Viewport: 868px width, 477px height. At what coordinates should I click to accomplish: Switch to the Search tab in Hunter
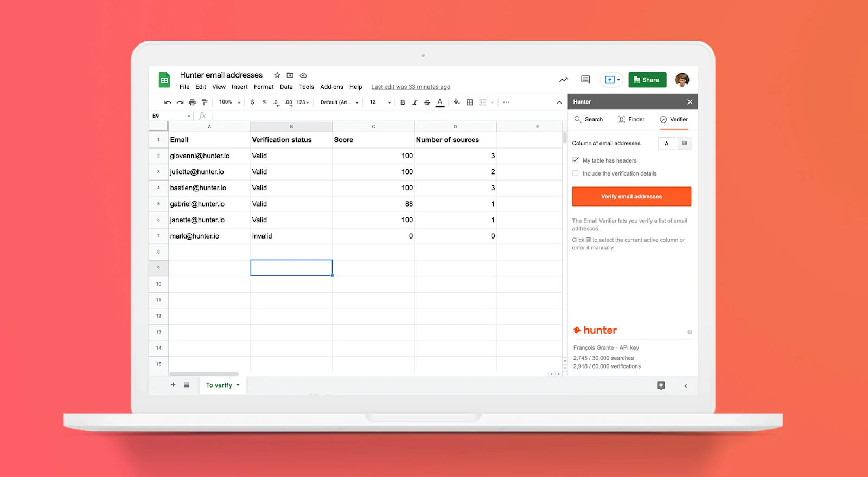pyautogui.click(x=589, y=119)
